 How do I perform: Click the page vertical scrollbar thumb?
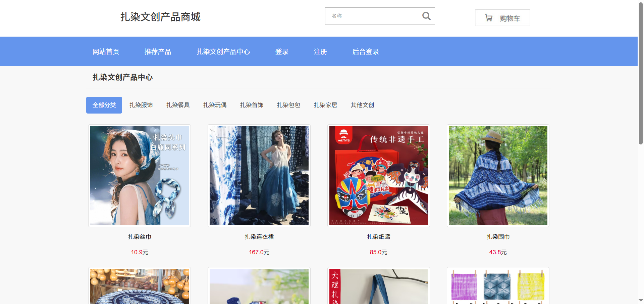point(641,74)
